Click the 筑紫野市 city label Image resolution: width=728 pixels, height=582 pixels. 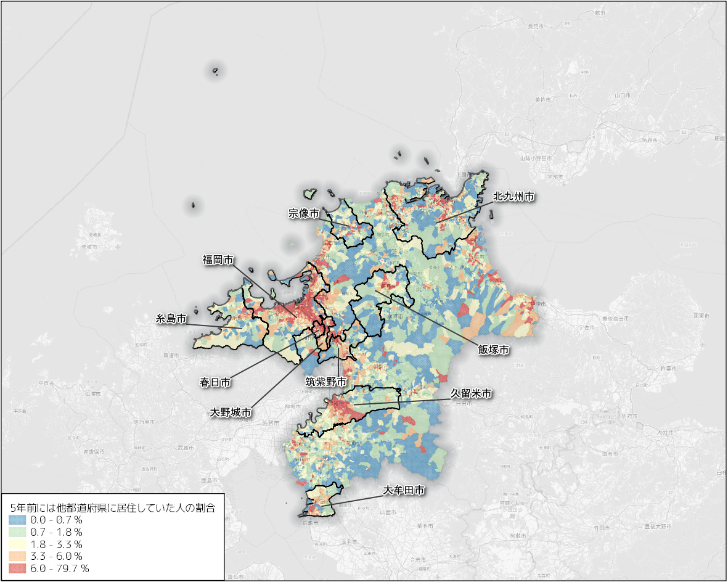pyautogui.click(x=326, y=382)
